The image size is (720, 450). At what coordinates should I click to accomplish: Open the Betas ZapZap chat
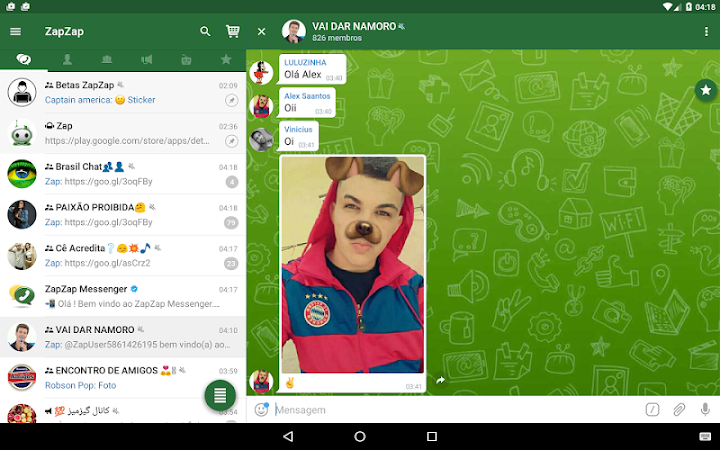pyautogui.click(x=123, y=92)
